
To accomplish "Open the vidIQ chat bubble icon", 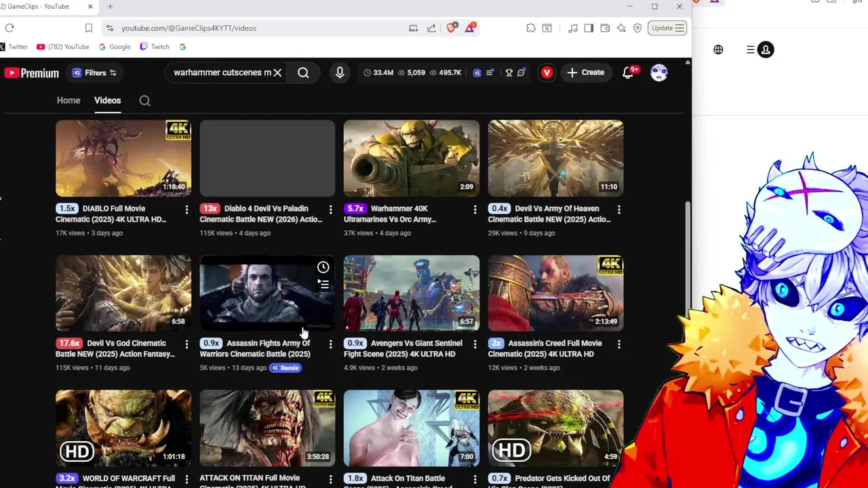I will [x=521, y=73].
